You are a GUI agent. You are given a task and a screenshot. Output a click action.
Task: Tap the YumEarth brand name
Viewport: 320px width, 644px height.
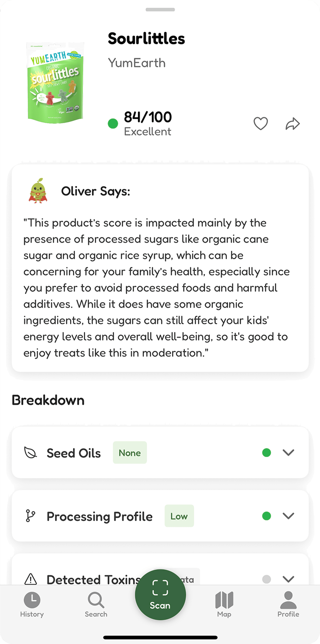[x=137, y=63]
